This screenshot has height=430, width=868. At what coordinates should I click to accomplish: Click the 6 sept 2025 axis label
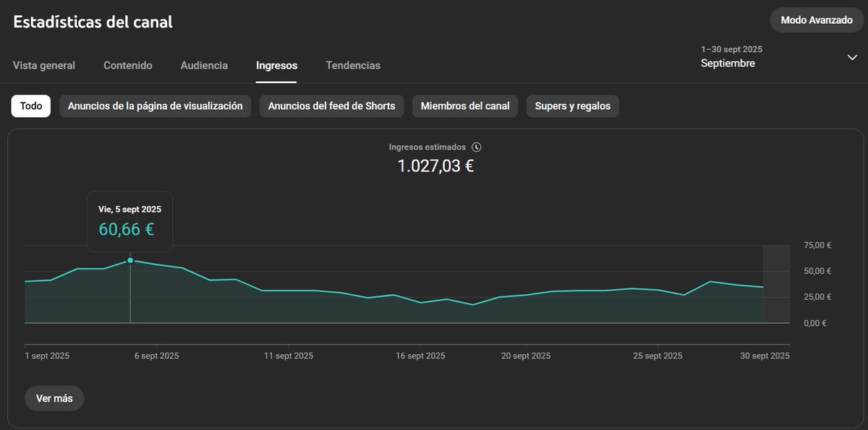pyautogui.click(x=156, y=356)
